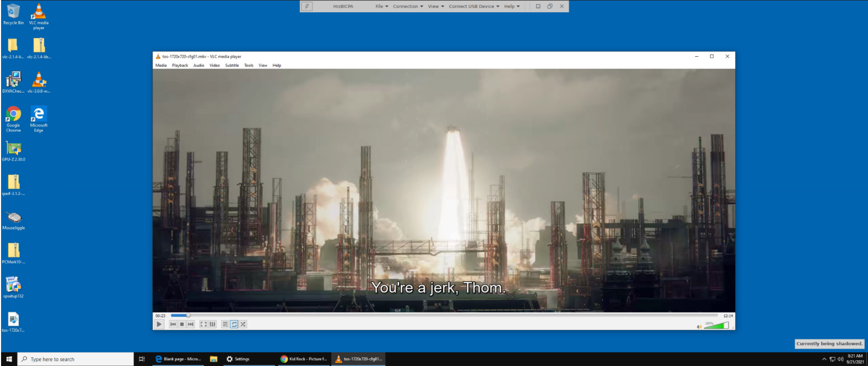868x366 pixels.
Task: Toggle the VLC playlist view
Action: pyautogui.click(x=225, y=324)
